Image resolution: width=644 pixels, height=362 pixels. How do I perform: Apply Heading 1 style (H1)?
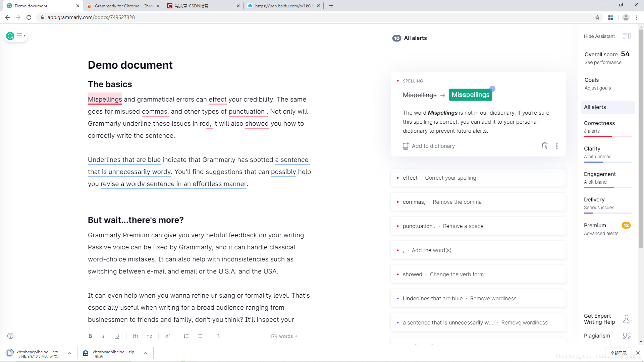click(136, 336)
